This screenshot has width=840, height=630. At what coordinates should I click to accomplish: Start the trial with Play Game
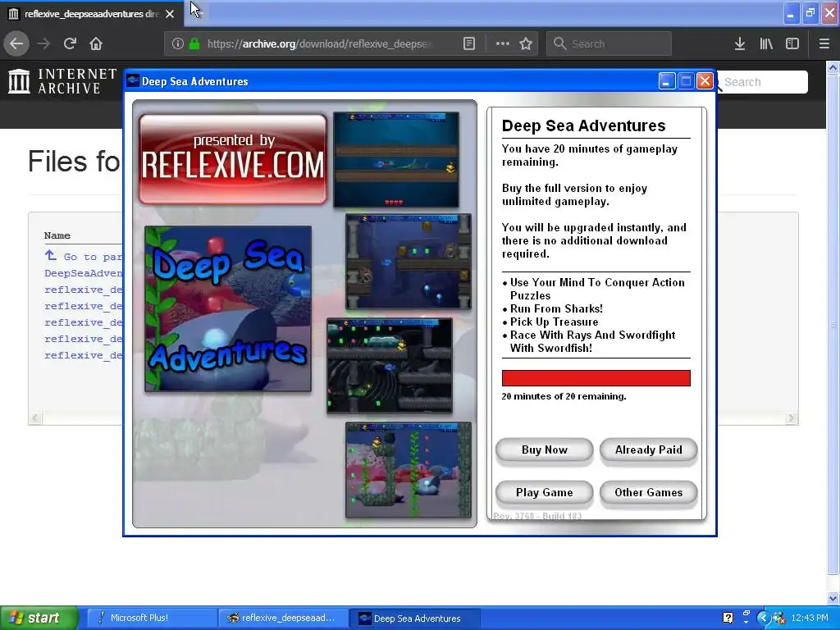545,492
